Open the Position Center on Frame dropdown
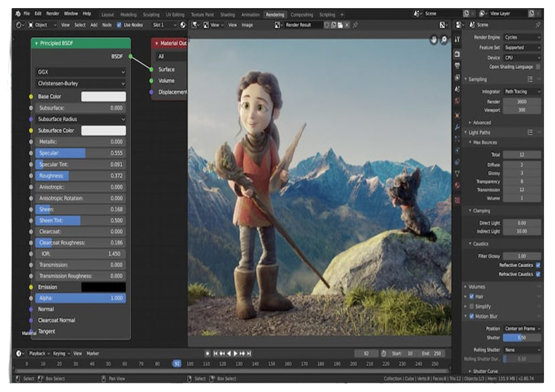This screenshot has width=555, height=392. click(522, 328)
